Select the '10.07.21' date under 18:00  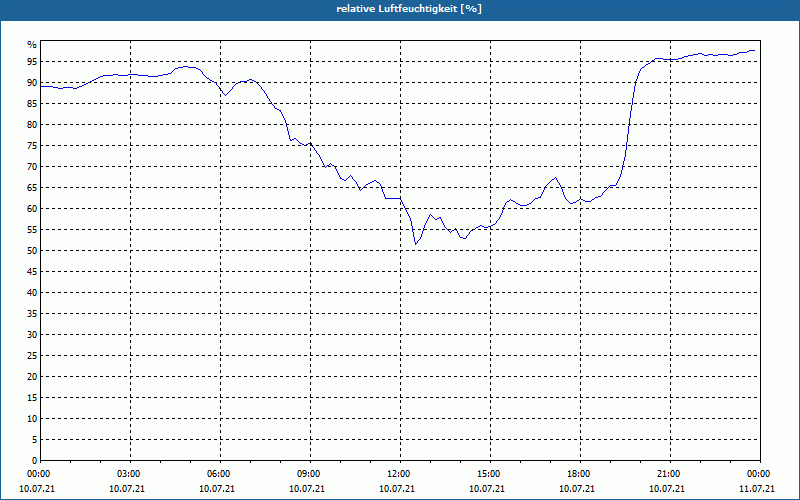click(577, 489)
